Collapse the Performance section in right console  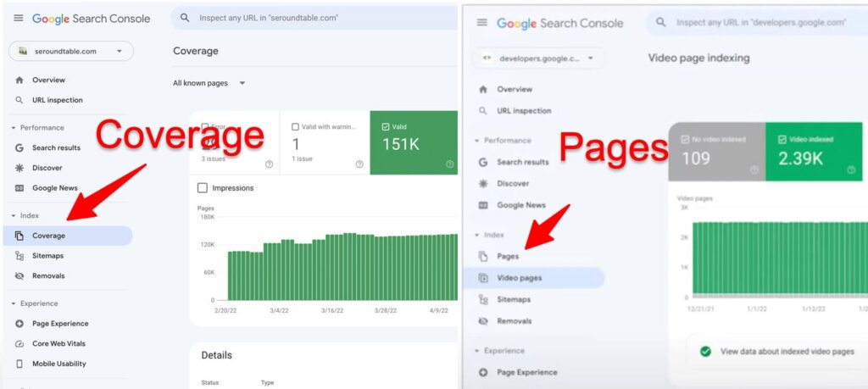tap(476, 141)
